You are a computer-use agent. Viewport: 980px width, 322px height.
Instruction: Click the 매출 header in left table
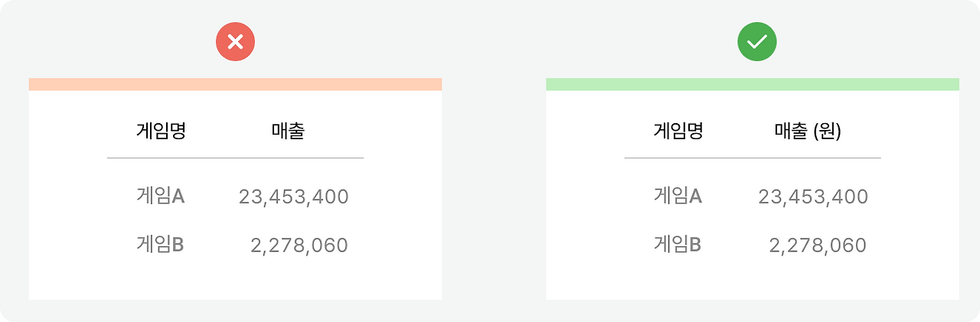[288, 131]
